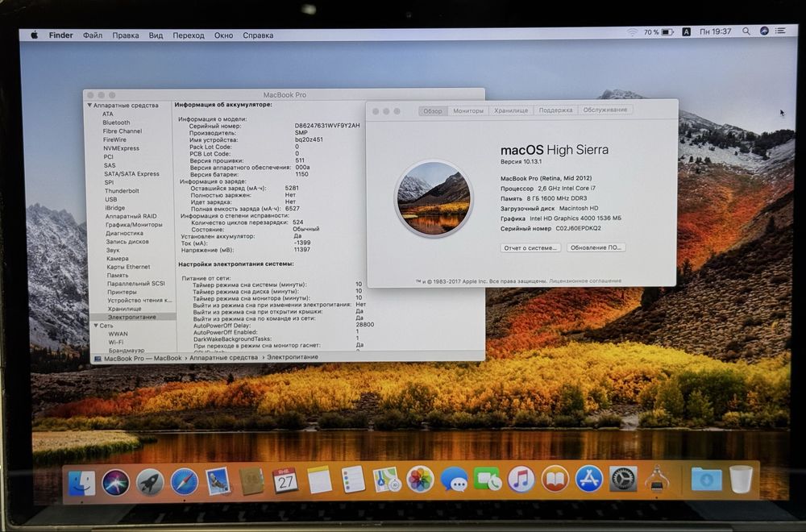Open Finder from the Dock

[x=82, y=483]
